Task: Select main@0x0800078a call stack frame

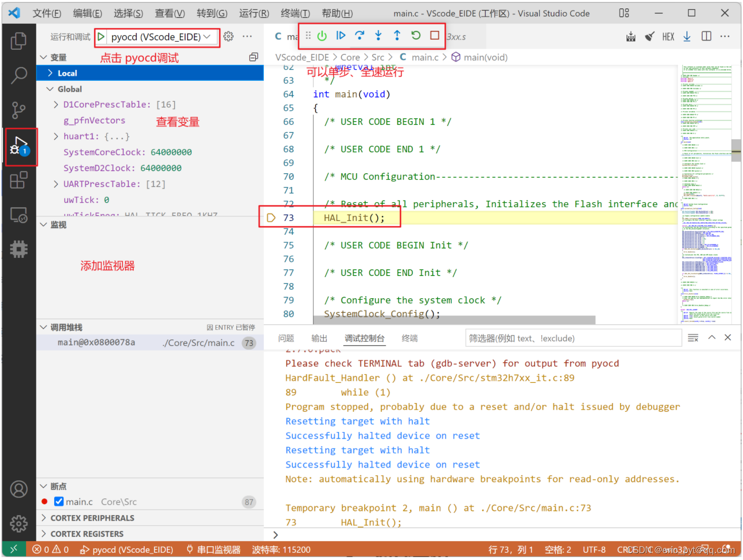Action: [x=150, y=342]
